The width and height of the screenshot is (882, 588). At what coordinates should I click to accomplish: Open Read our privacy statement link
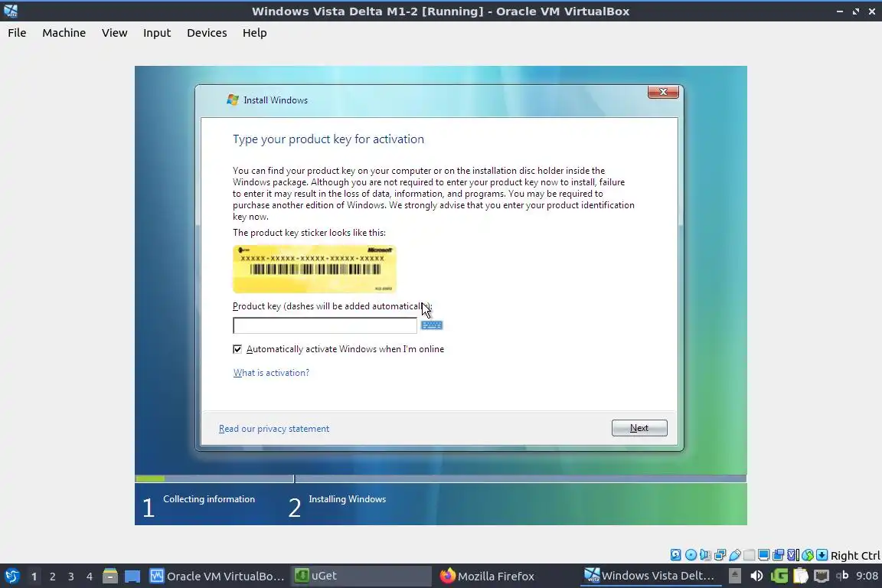(x=274, y=428)
